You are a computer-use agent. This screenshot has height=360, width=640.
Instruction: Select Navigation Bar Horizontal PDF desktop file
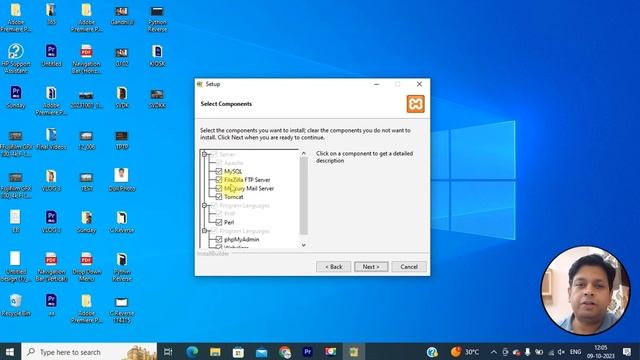point(86,58)
